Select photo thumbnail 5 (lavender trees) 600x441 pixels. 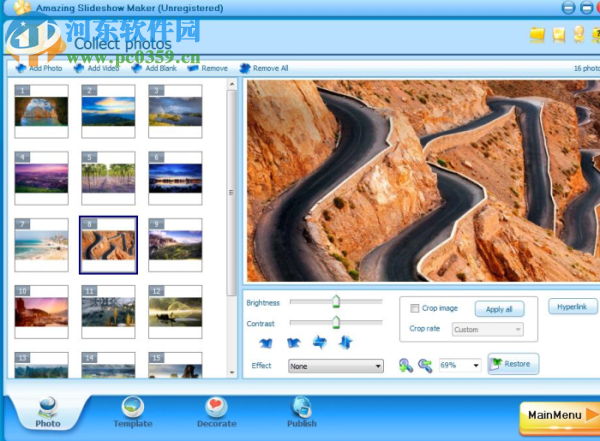[x=108, y=178]
